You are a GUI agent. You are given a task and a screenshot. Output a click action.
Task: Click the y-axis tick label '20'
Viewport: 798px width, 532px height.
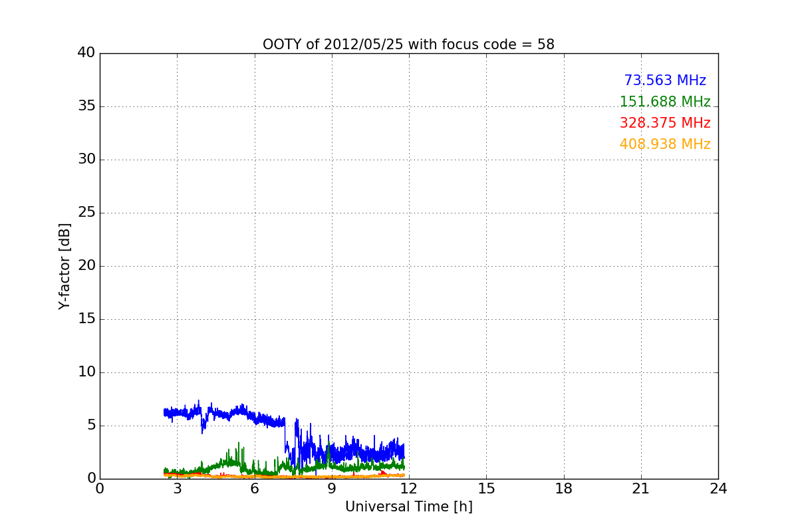pos(86,266)
